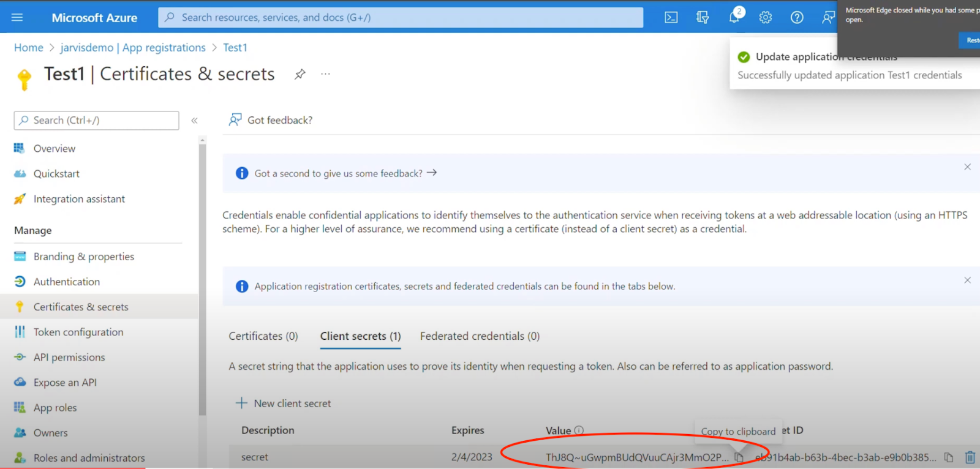Click the Authentication icon in sidebar
This screenshot has height=469, width=980.
(20, 282)
